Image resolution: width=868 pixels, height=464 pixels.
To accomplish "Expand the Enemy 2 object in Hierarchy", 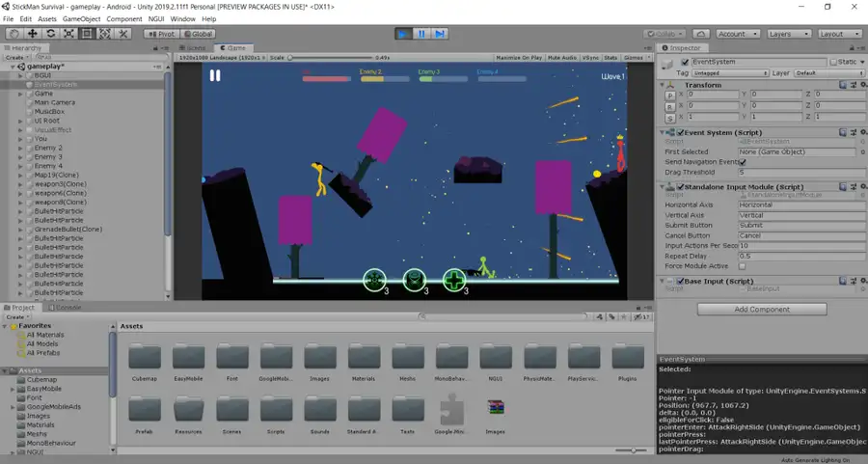I will (21, 148).
